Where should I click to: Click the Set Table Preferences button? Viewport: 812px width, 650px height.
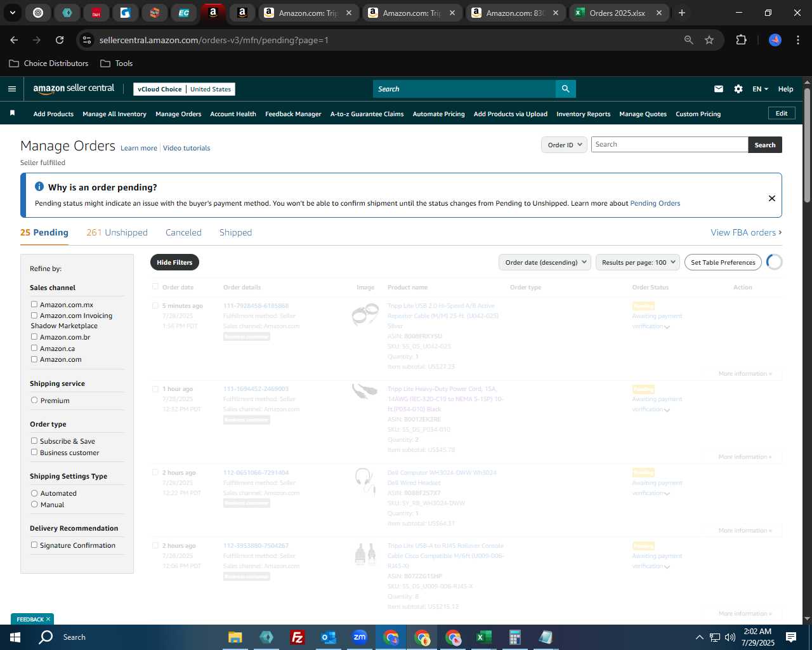pyautogui.click(x=723, y=262)
